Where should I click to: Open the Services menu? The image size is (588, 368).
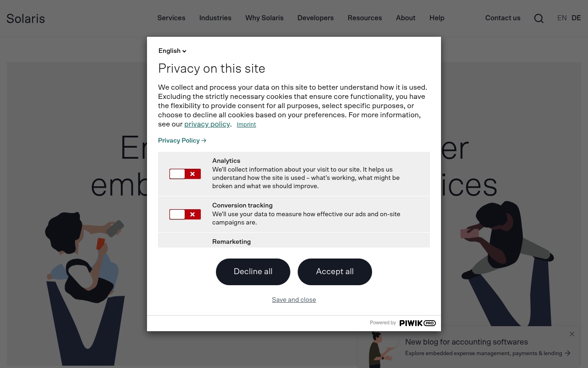171,18
